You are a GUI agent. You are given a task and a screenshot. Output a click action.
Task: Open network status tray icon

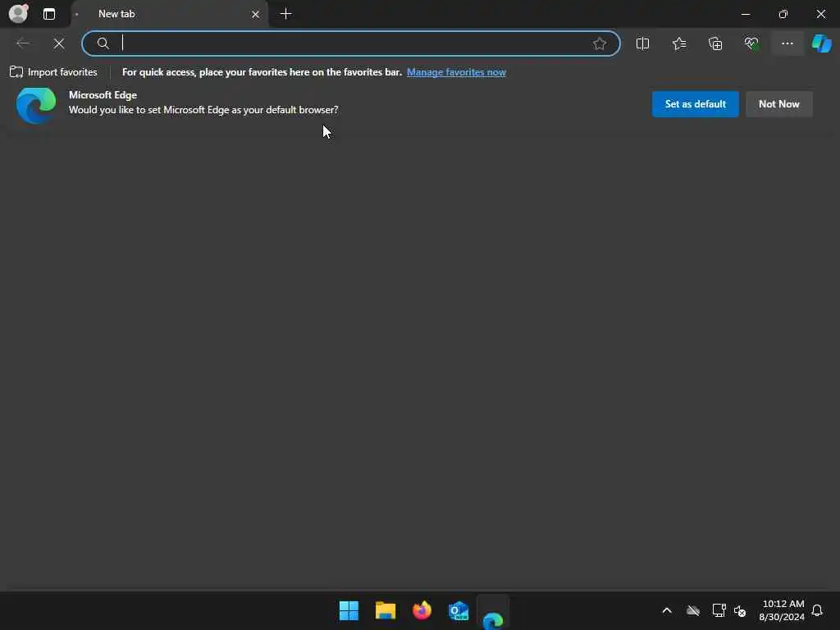[719, 610]
